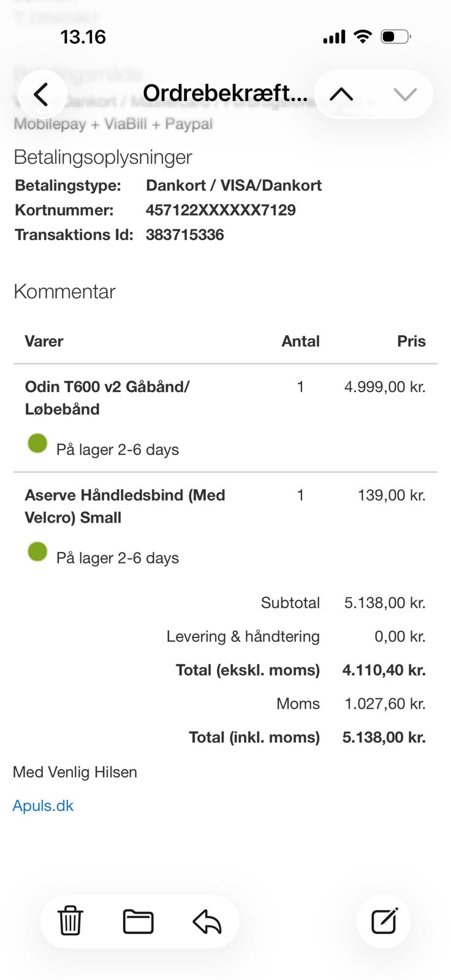
Task: Tap the Total (inkl. moms) amount
Action: pyautogui.click(x=384, y=737)
